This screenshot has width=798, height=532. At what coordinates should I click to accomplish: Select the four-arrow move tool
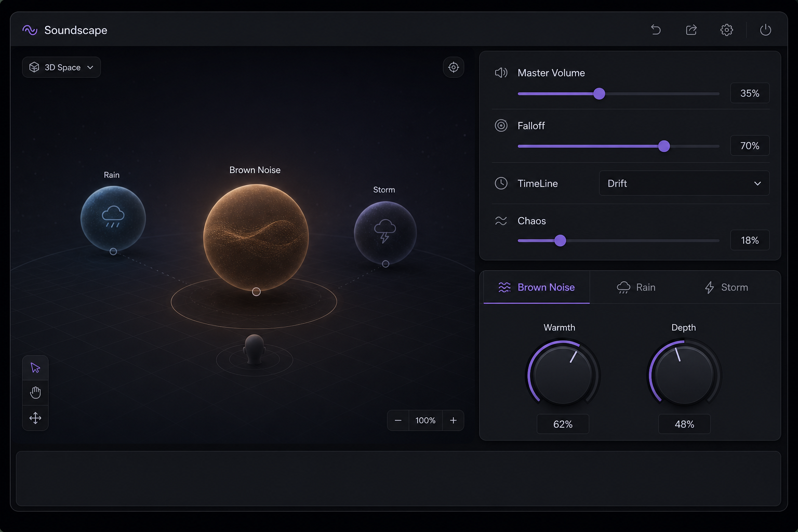[35, 418]
